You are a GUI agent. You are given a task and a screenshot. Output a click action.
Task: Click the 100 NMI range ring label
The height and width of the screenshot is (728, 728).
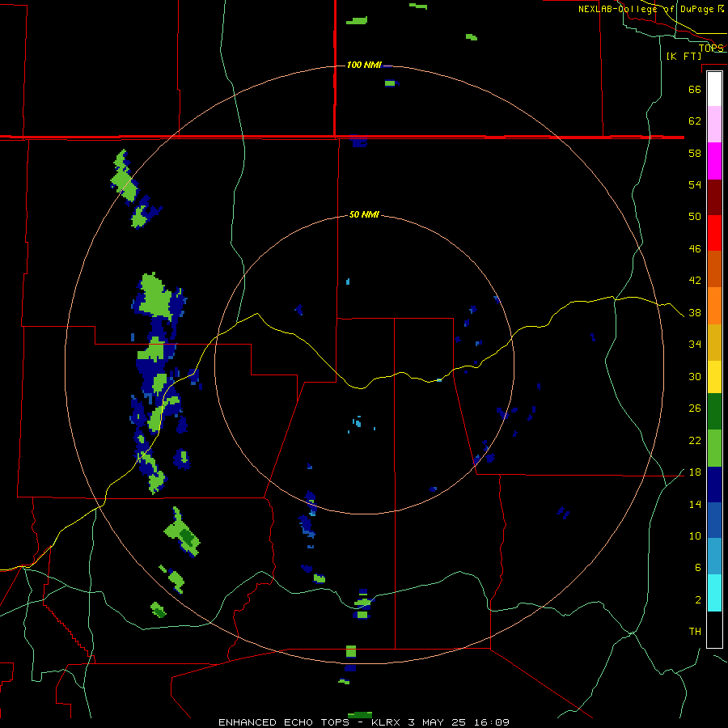[x=364, y=65]
